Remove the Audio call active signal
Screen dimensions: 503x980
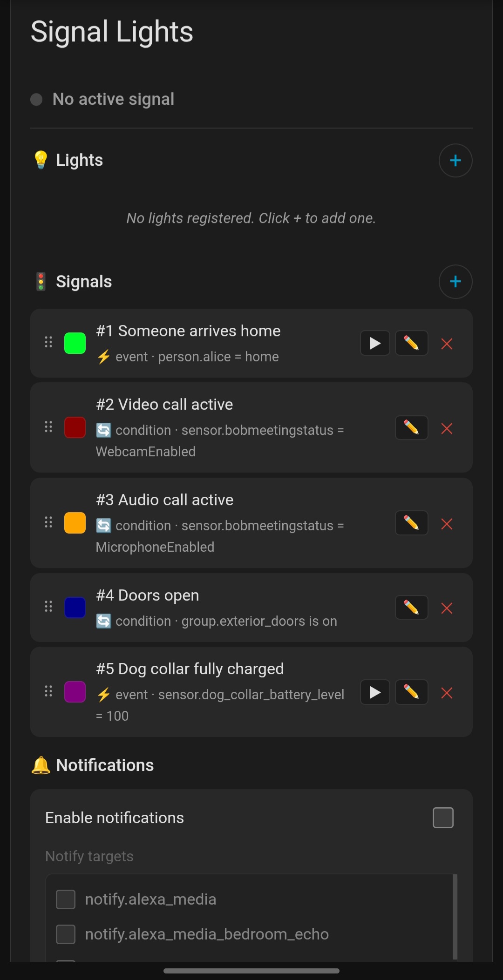447,524
